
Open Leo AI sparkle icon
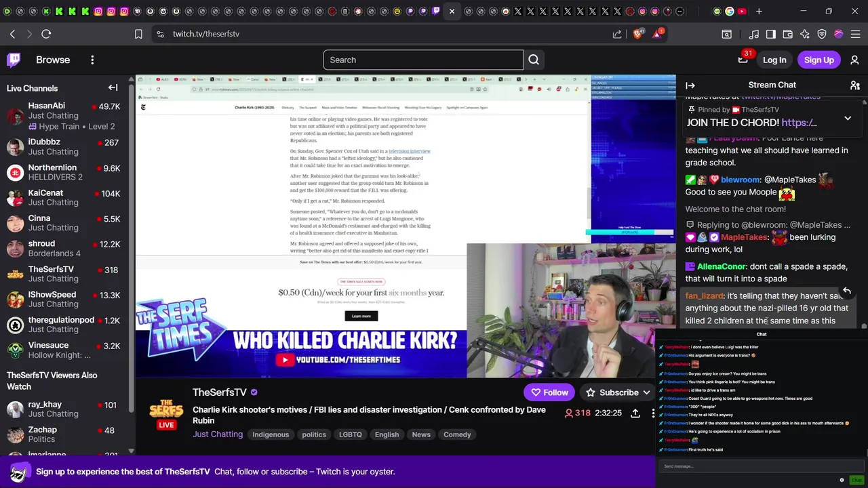click(805, 34)
